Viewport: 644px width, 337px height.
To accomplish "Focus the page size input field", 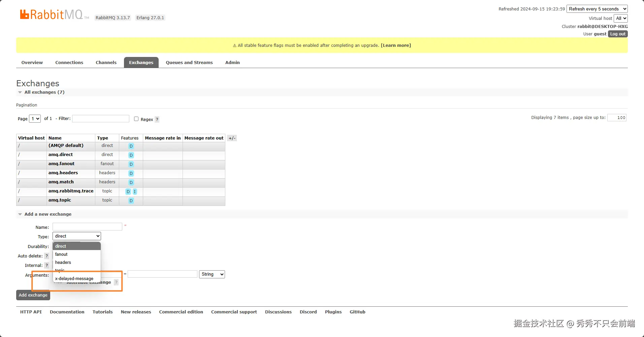I will click(617, 118).
